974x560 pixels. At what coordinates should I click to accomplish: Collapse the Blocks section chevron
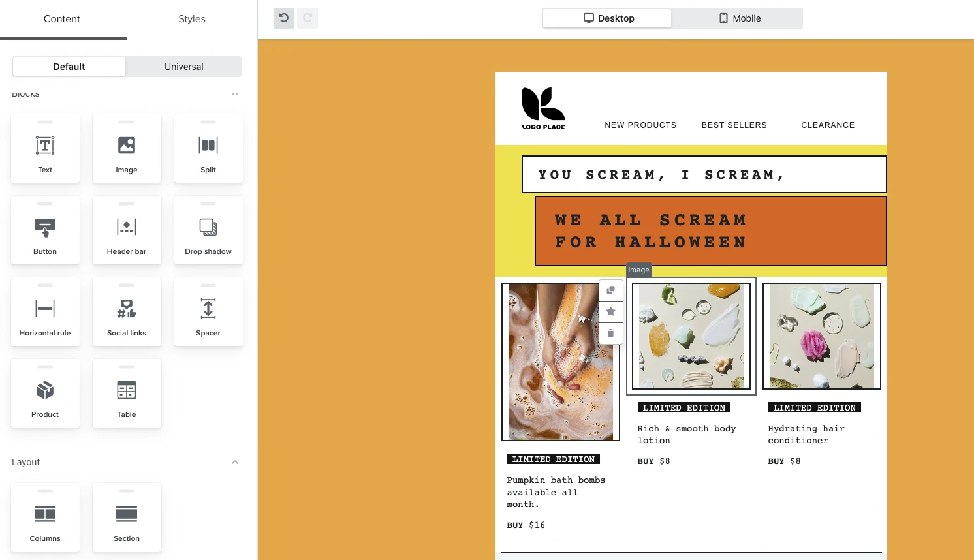[235, 94]
